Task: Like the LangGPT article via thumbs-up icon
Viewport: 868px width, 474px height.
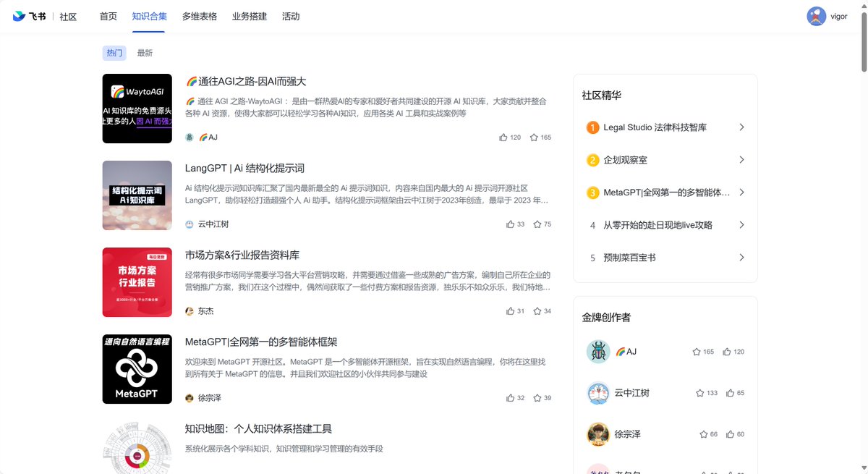Action: [511, 224]
